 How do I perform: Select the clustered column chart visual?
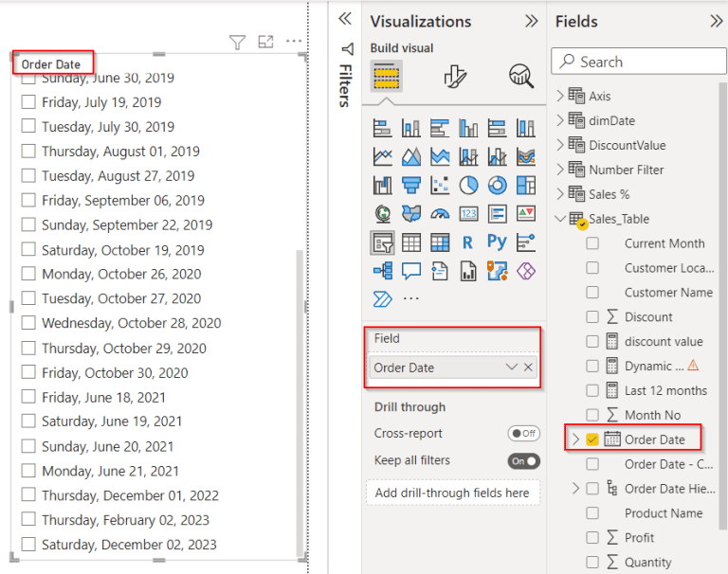pos(468,128)
